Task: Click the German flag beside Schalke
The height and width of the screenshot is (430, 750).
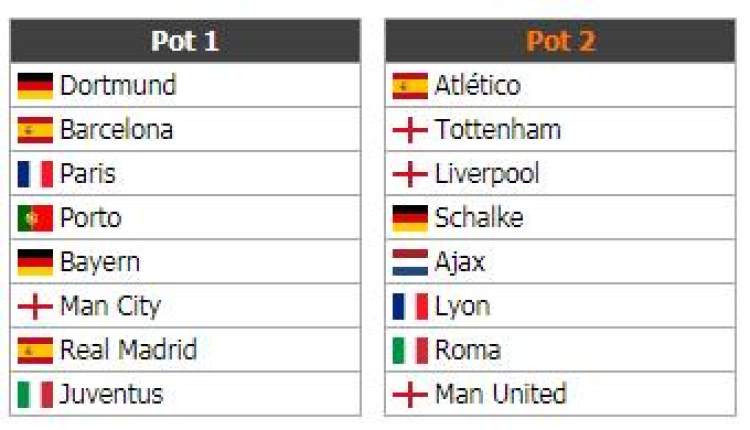Action: (x=410, y=218)
